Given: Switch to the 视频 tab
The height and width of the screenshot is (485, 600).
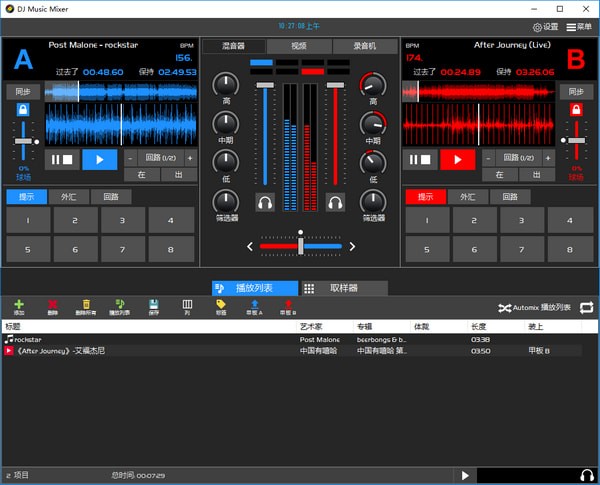Looking at the screenshot, I should point(299,46).
